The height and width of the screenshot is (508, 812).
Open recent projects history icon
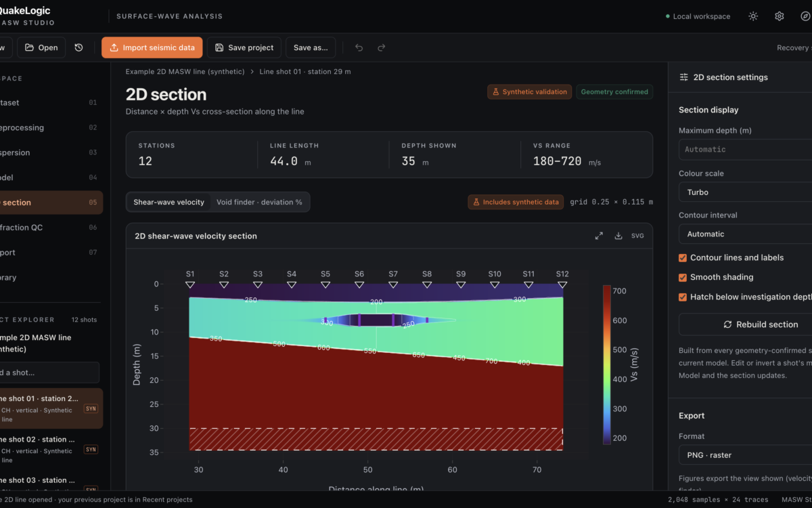click(x=79, y=47)
